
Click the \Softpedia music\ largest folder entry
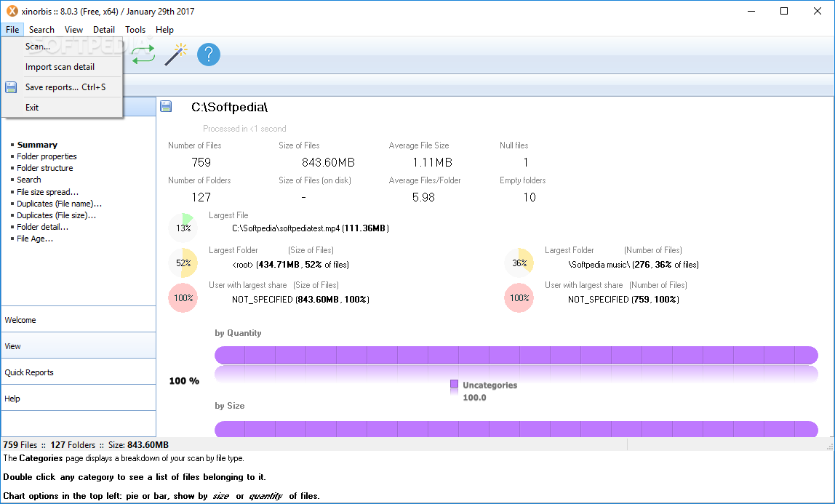634,265
